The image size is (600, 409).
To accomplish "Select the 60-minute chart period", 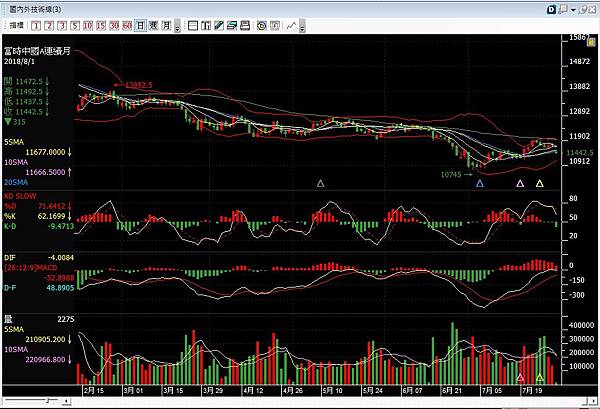I will [127, 26].
